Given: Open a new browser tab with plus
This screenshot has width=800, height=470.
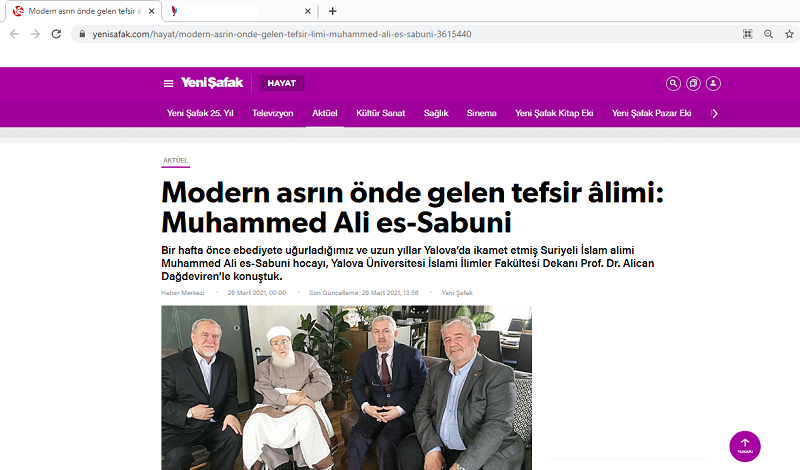Looking at the screenshot, I should 333,11.
